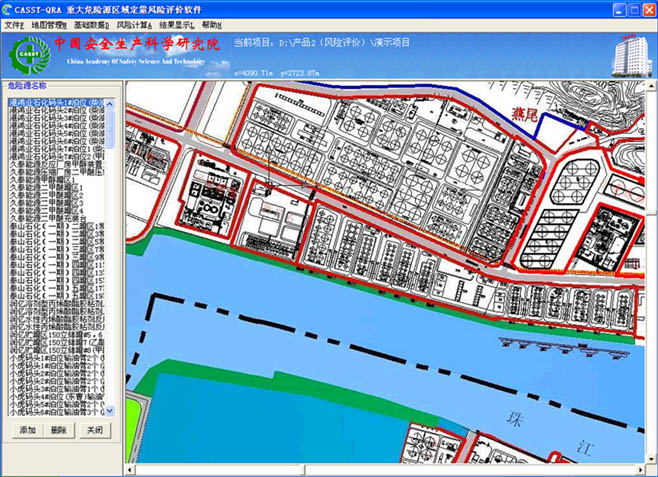This screenshot has width=658, height=477.
Task: Click the building photo in the banner
Action: coord(629,52)
